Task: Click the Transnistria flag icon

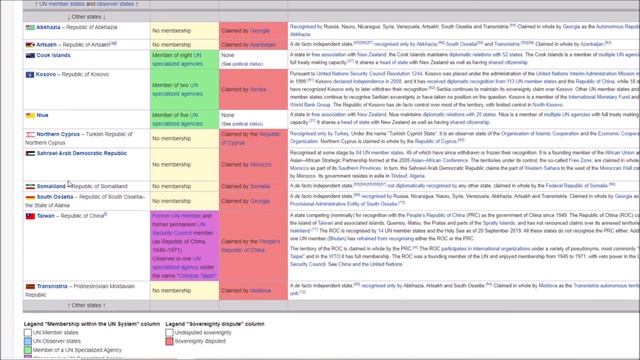Action: [x=30, y=287]
